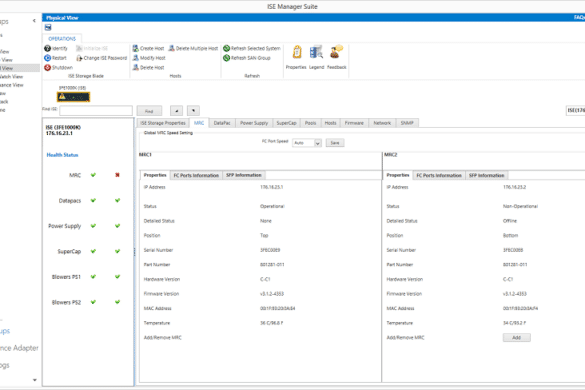Open the SNMP tab
This screenshot has width=585, height=390.
click(x=407, y=123)
